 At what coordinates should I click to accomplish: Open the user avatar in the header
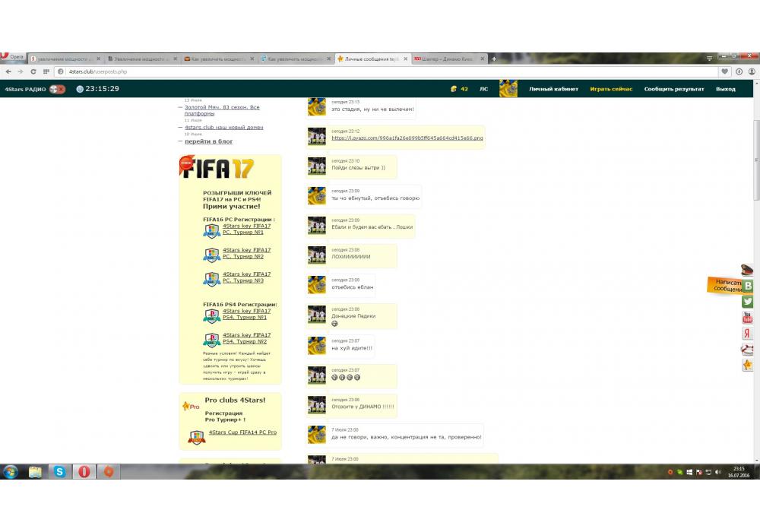click(x=508, y=89)
